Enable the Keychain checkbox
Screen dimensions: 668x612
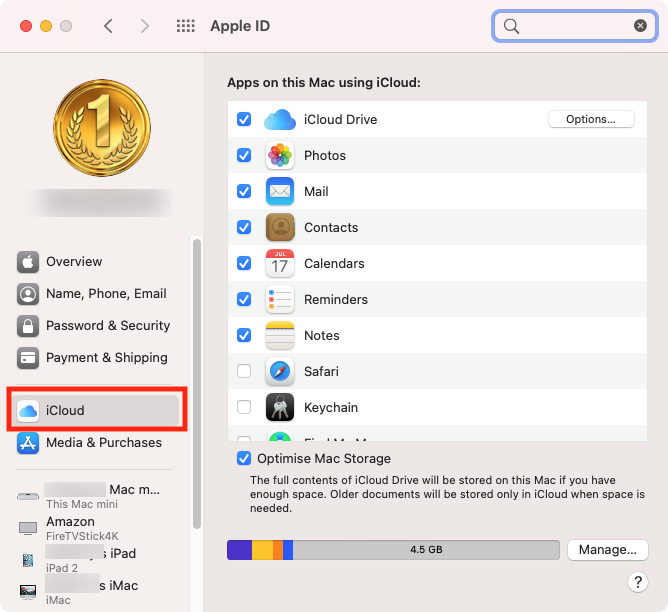(x=244, y=407)
